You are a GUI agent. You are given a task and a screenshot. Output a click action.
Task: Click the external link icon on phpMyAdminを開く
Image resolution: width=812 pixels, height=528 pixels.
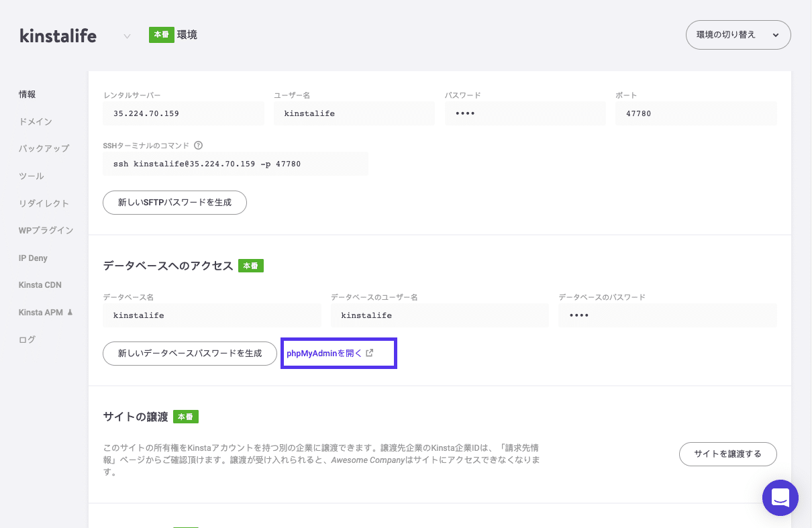point(370,352)
